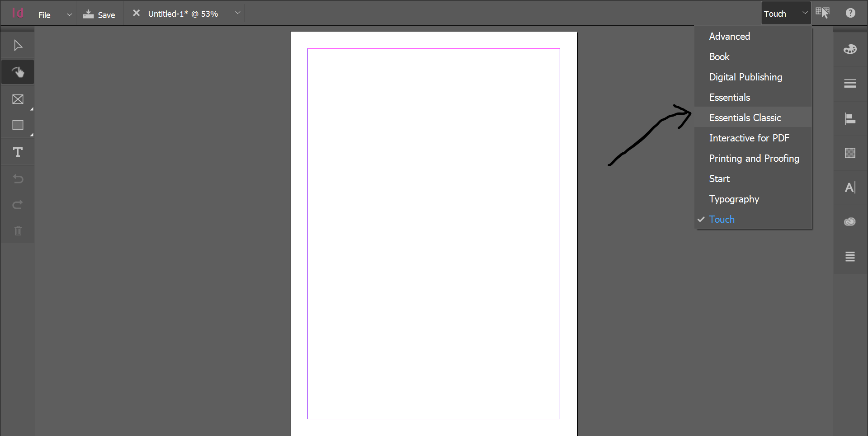The width and height of the screenshot is (868, 436).
Task: Open the checkerboard transparency panel icon
Action: [x=850, y=153]
